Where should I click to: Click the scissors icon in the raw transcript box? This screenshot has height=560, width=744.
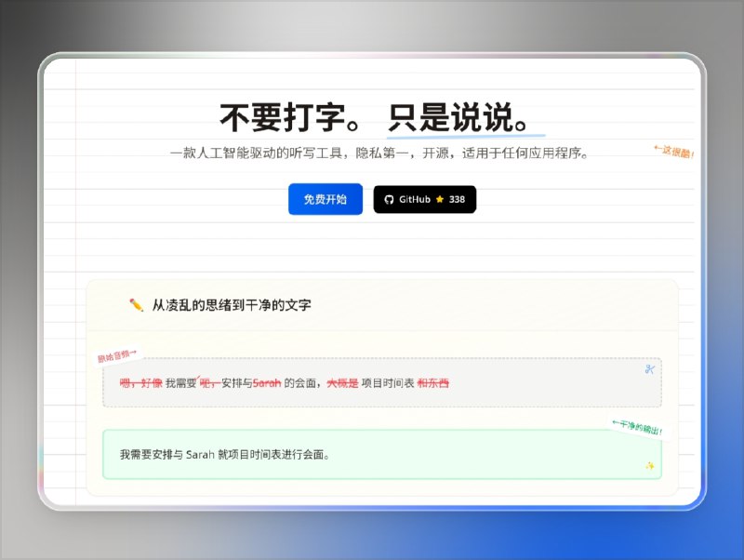click(x=652, y=368)
